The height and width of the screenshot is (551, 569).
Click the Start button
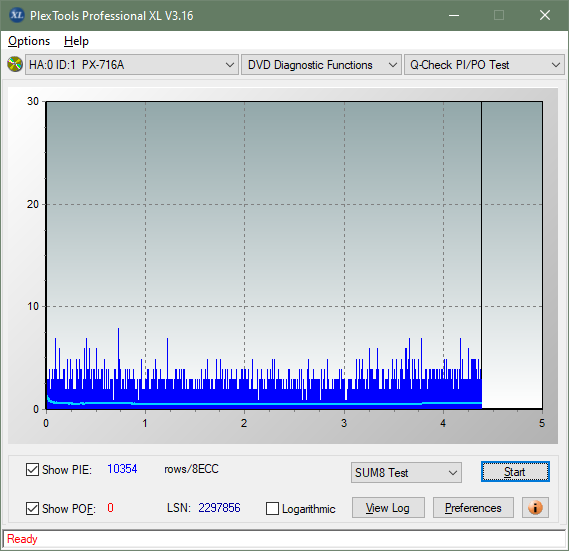coord(515,472)
